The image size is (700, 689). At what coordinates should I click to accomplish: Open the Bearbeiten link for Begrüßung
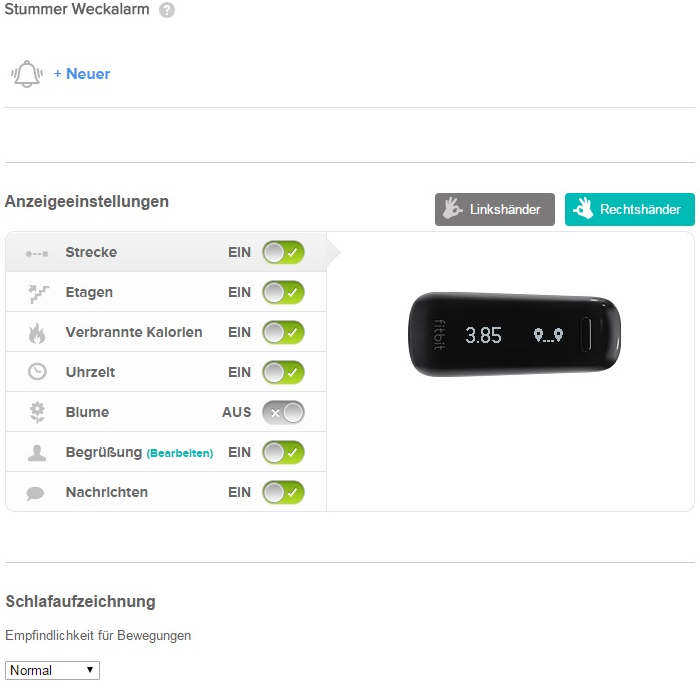coord(180,453)
